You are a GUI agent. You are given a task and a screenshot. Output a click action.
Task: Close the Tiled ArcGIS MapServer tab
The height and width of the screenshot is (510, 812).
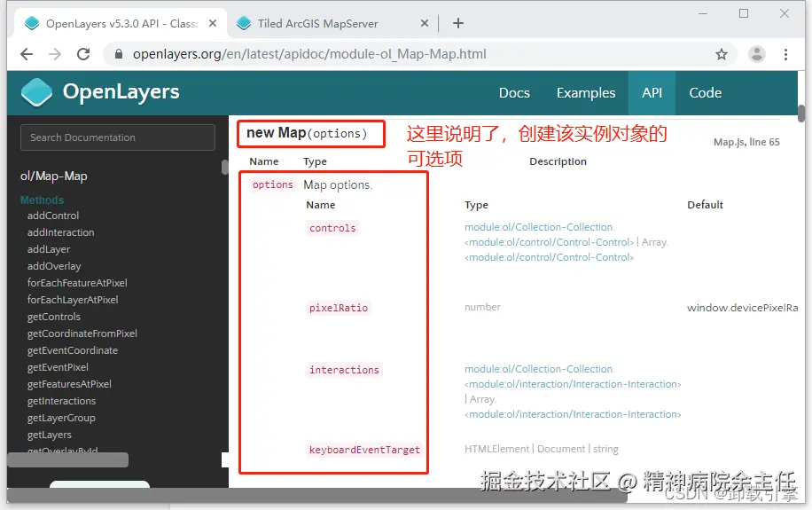coord(424,23)
